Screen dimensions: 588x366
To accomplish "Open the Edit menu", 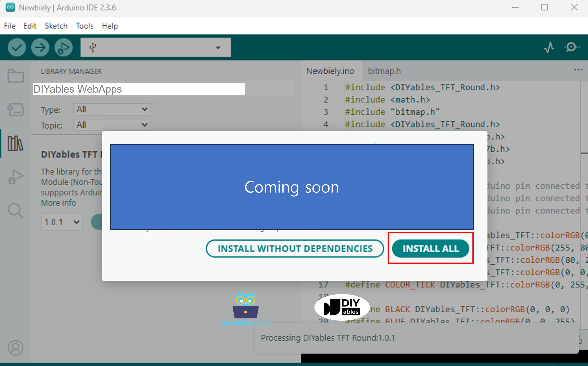I will pyautogui.click(x=30, y=26).
